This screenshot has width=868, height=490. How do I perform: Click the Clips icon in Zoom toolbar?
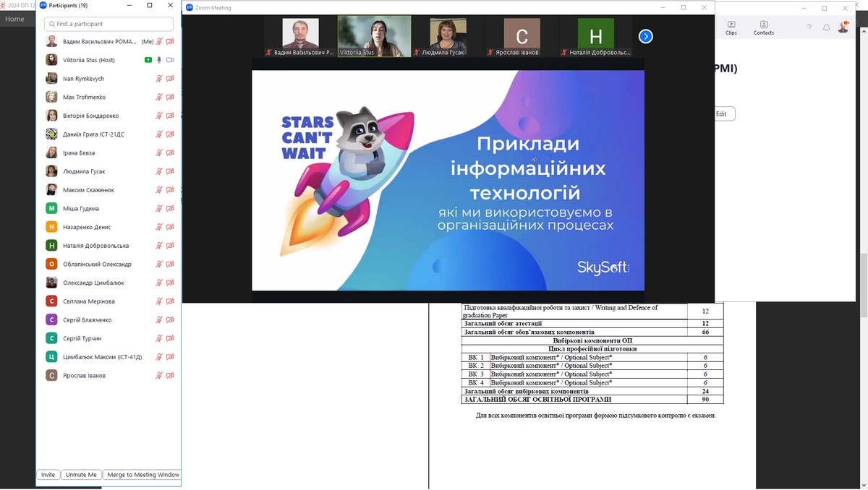click(x=731, y=27)
